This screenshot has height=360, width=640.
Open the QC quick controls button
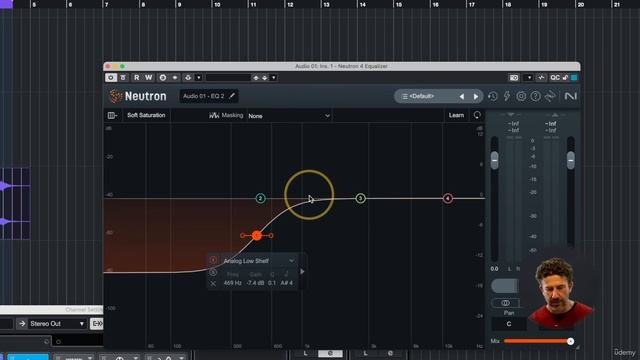(555, 78)
